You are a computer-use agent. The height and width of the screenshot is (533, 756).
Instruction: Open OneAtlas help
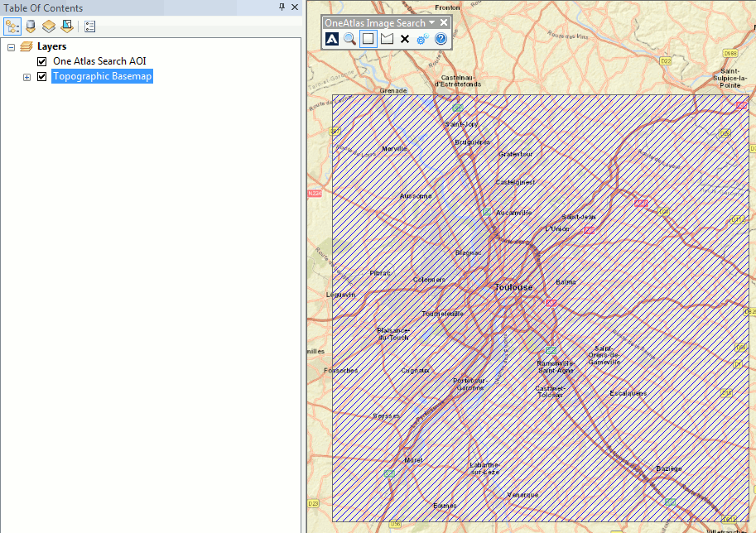tap(441, 38)
